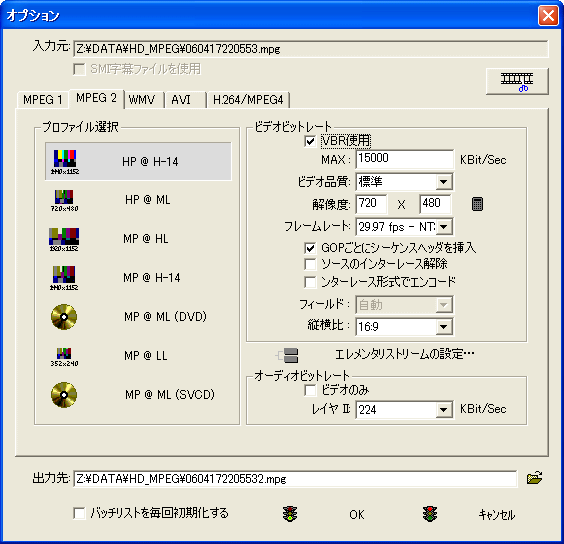Image resolution: width=564 pixels, height=544 pixels.
Task: Enable ソースのインターレース解除 checkbox
Action: pyautogui.click(x=310, y=264)
